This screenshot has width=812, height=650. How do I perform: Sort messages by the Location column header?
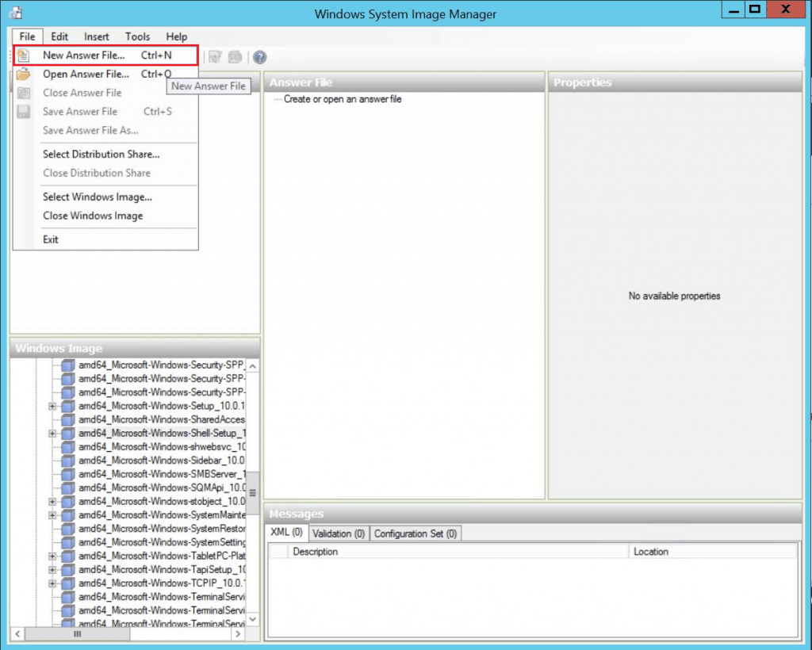713,552
